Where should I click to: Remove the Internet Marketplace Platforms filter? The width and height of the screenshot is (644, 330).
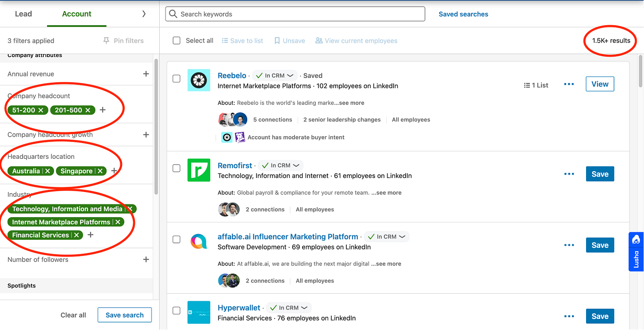point(118,222)
